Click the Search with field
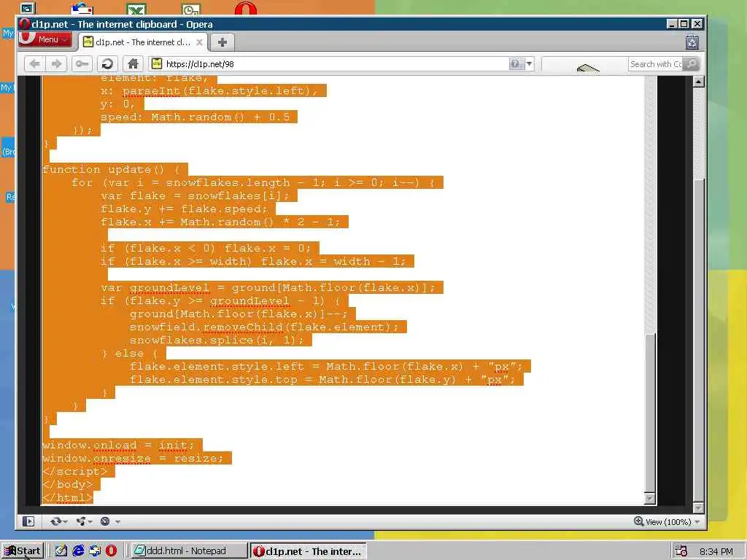The height and width of the screenshot is (560, 747). pos(656,64)
